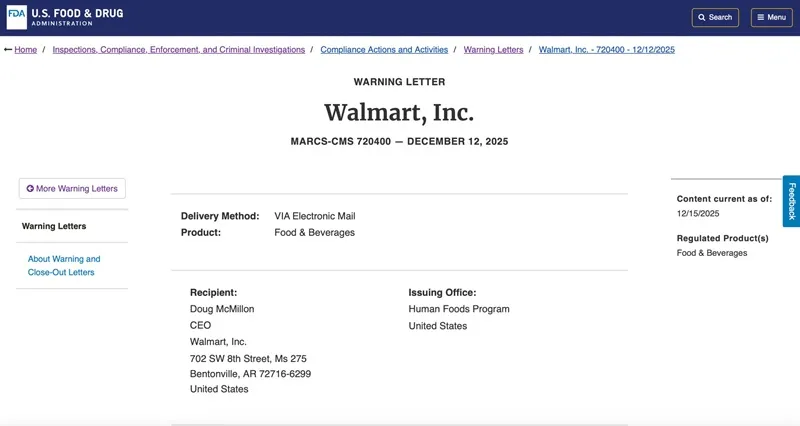Viewport: 800px width, 426px height.
Task: Open Compliance Actions and Activities breadcrumb
Action: 384,49
